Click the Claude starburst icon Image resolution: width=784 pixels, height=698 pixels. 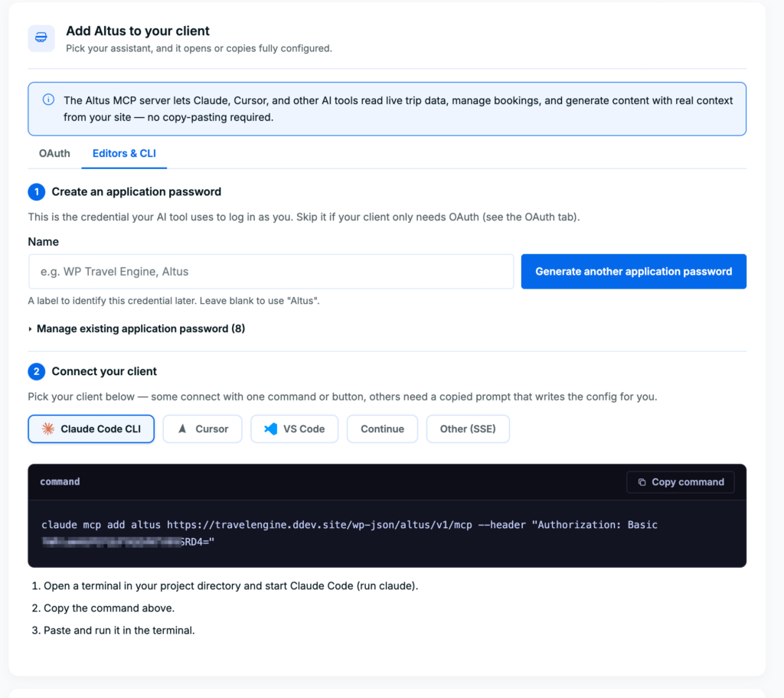point(48,429)
